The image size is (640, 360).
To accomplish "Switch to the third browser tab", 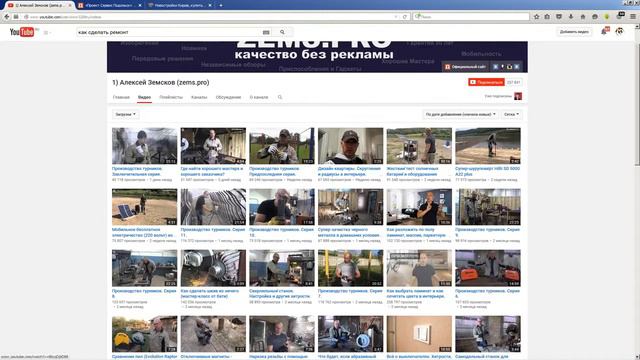I will click(x=180, y=5).
